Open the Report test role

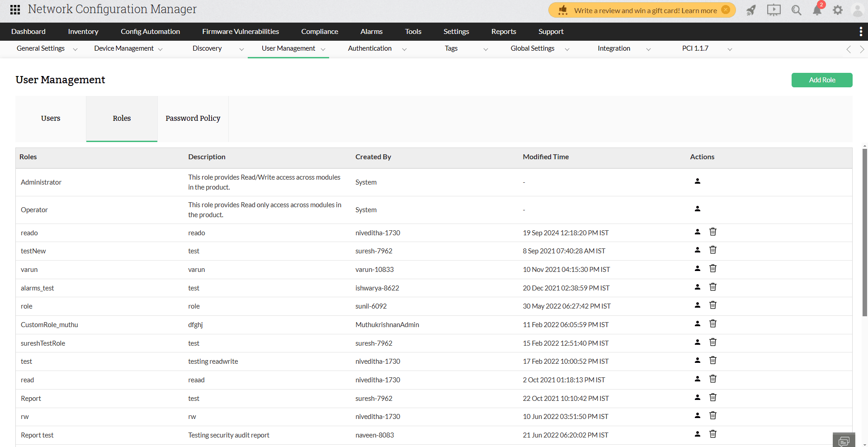[37, 435]
